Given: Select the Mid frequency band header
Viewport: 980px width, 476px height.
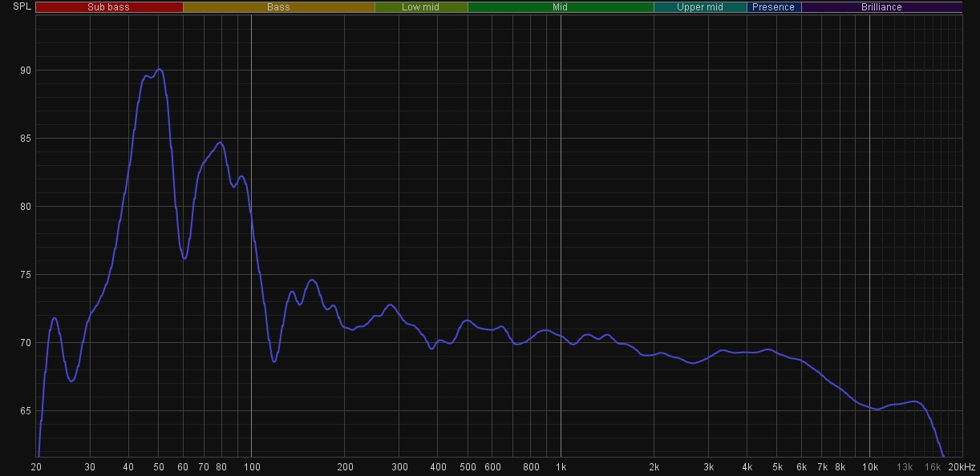Looking at the screenshot, I should (560, 7).
